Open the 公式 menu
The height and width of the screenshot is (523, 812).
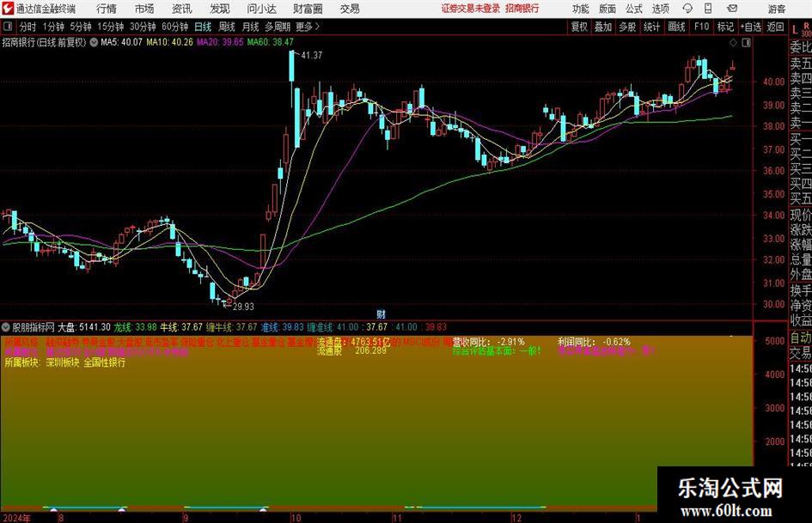634,9
